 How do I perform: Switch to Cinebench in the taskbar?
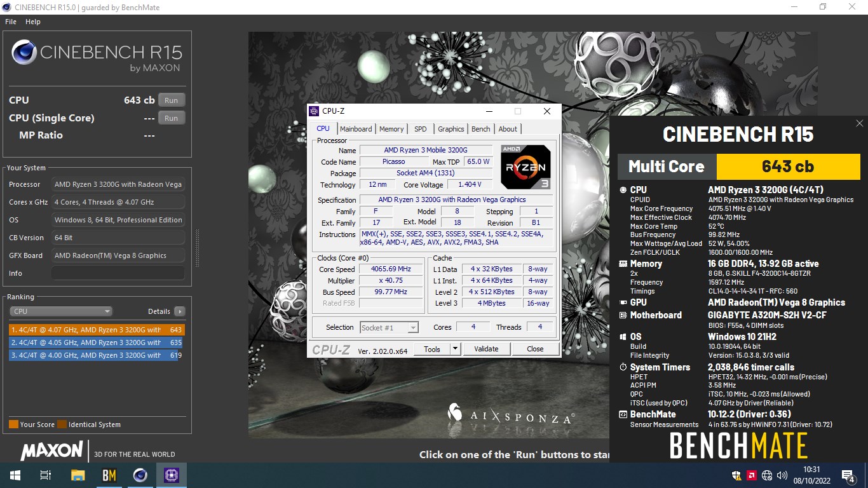tap(140, 475)
